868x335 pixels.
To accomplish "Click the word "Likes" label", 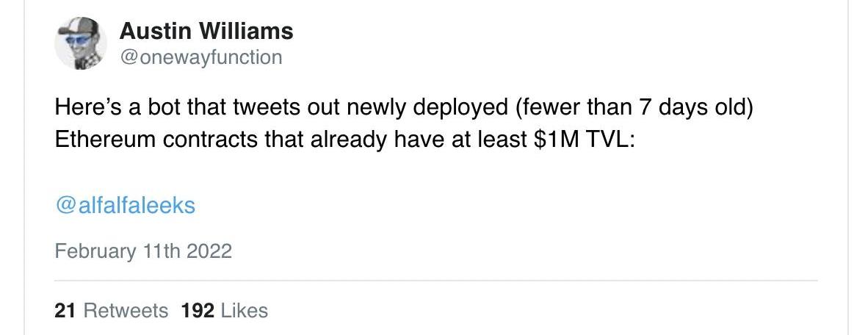I will click(244, 311).
